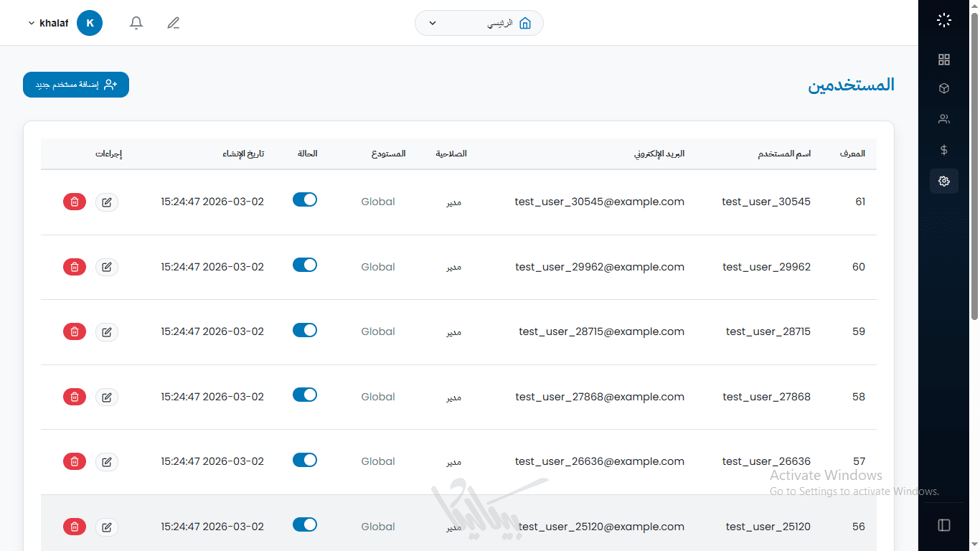The width and height of the screenshot is (980, 551).
Task: Open the settings gear icon in sidebar
Action: click(x=943, y=182)
